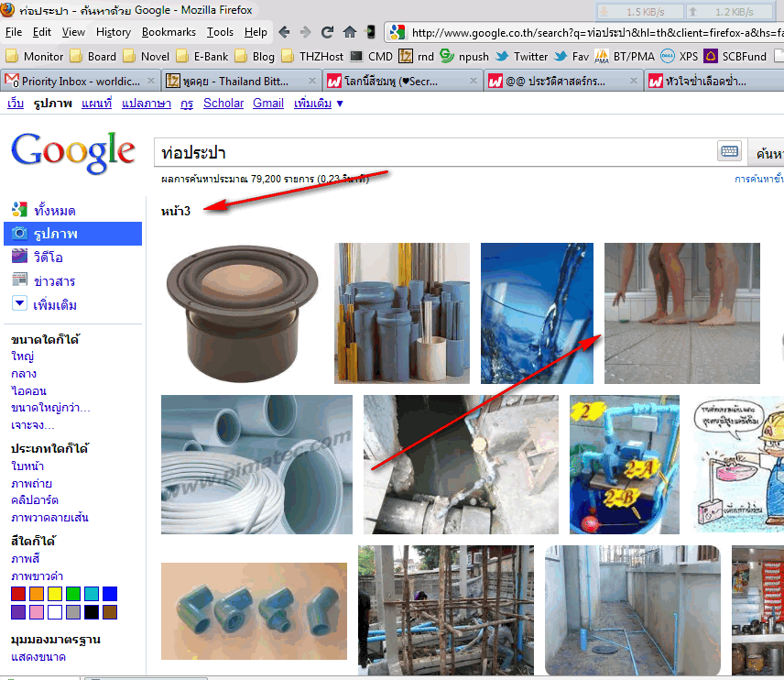
Task: Open the SCBFund bookmark
Action: [x=735, y=57]
